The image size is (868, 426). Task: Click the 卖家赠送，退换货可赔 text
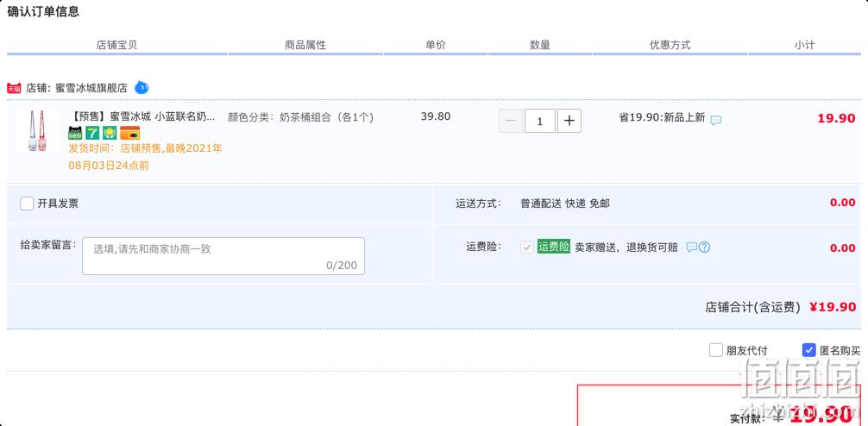point(626,247)
